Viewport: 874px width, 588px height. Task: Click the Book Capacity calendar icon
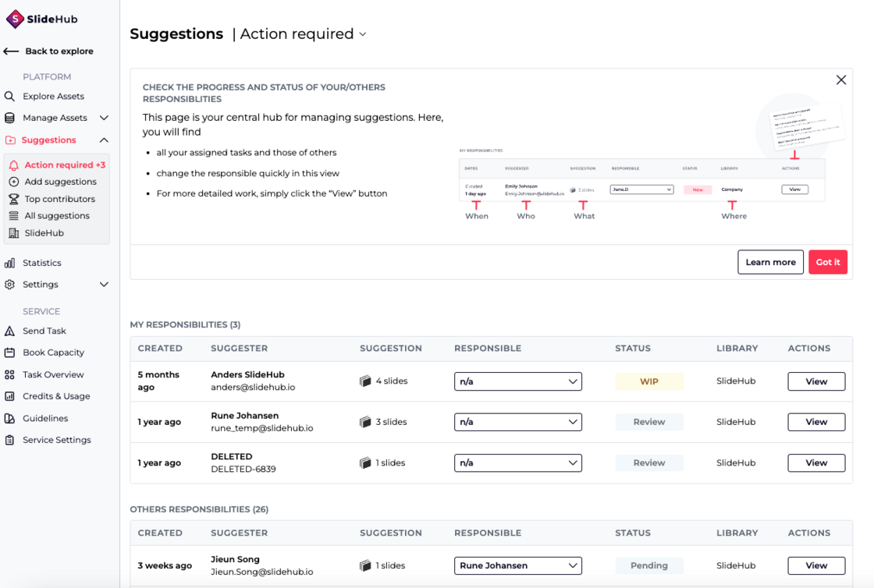(9, 352)
